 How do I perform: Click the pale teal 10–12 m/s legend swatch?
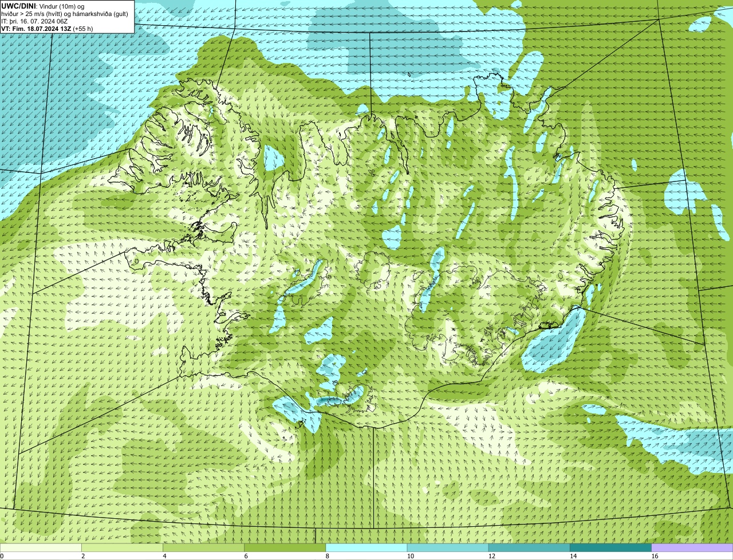[x=448, y=547]
